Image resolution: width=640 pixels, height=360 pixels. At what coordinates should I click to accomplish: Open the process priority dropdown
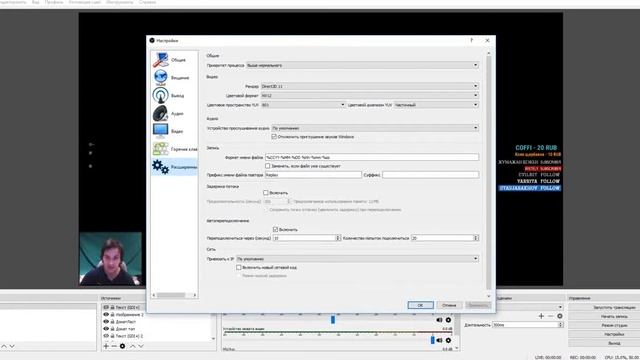click(362, 65)
